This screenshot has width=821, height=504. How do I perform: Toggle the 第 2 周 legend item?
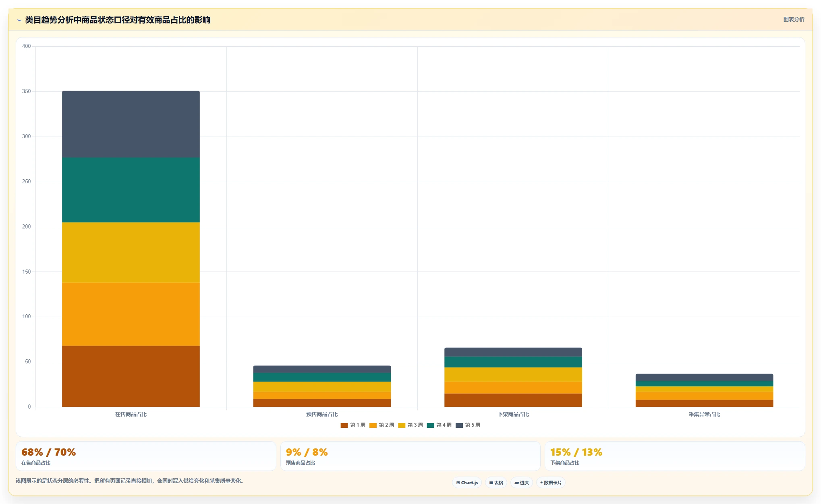(381, 425)
